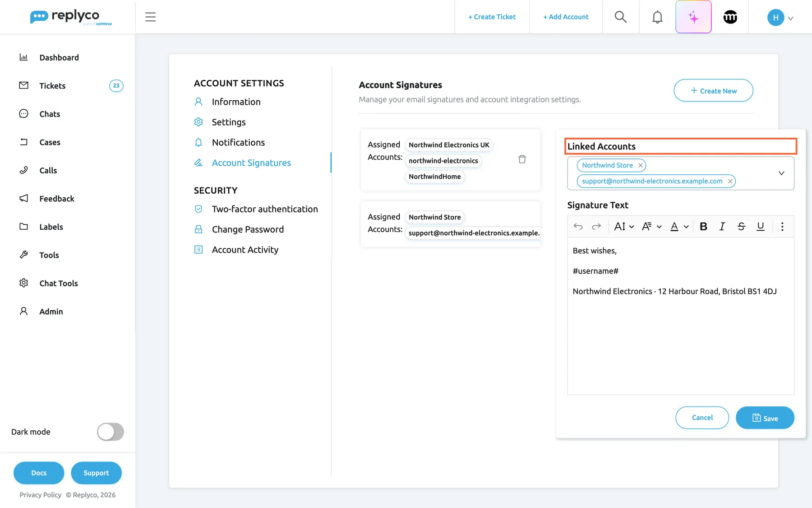Open the user profile H dropdown
Image resolution: width=812 pixels, height=508 pixels.
point(780,18)
